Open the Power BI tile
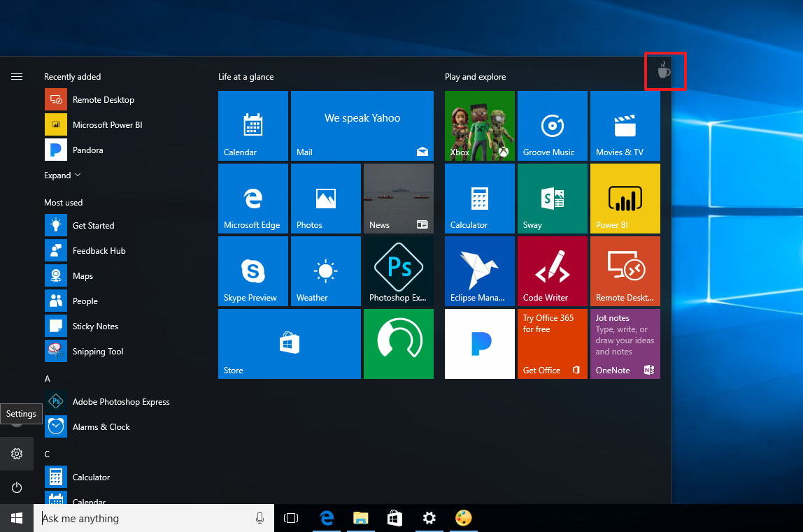Screen dimensions: 803x532 (x=625, y=198)
